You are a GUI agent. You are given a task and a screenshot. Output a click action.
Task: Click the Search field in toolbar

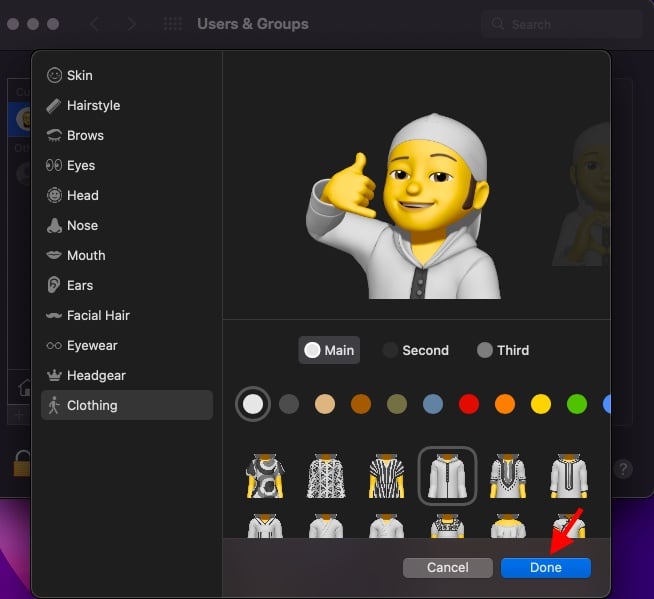(560, 23)
